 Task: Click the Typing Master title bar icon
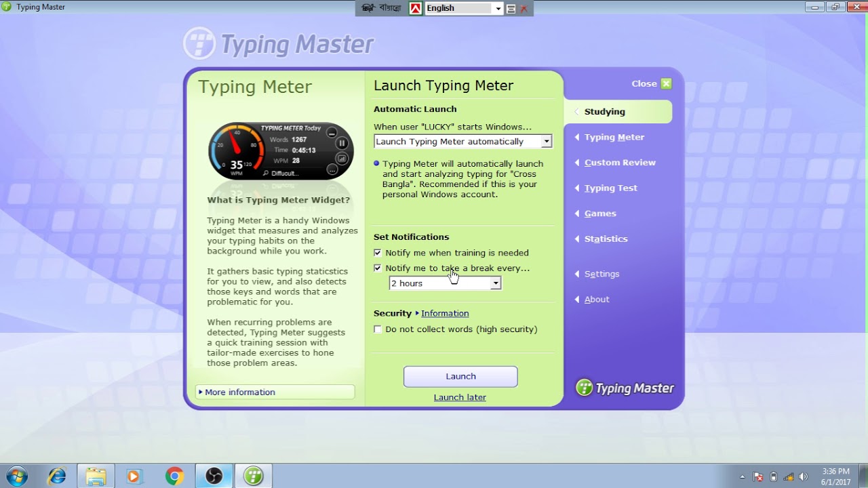coord(7,7)
